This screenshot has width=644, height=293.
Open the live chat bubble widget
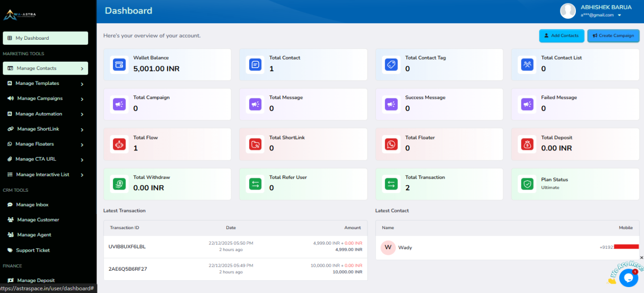pyautogui.click(x=628, y=278)
